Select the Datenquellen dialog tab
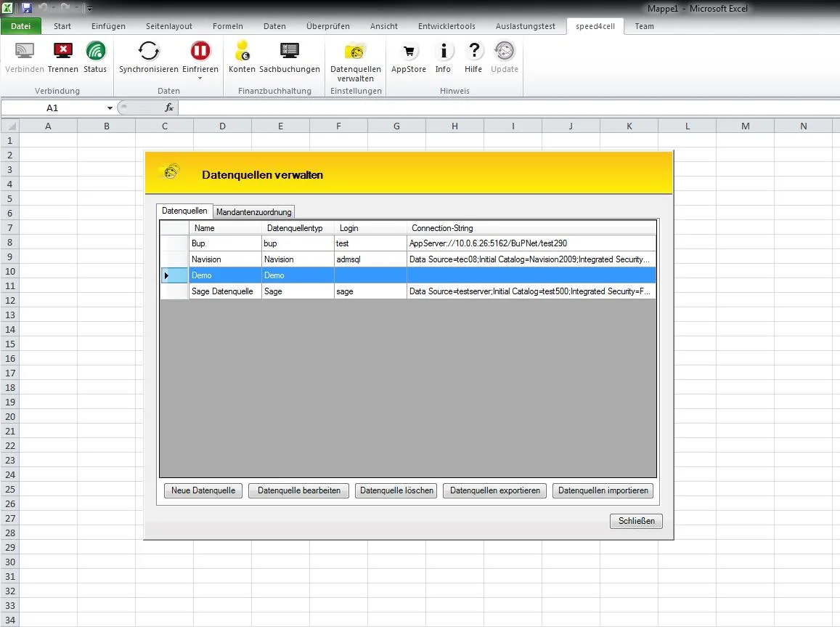Viewport: 840px width, 627px height. tap(185, 211)
